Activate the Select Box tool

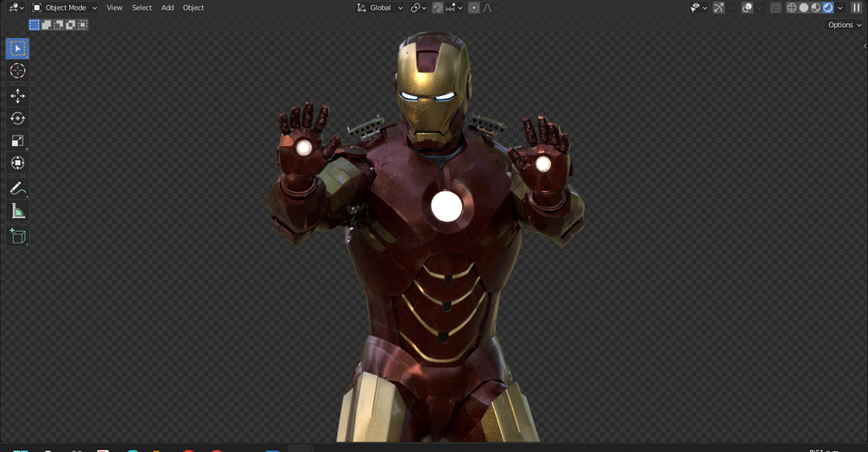(x=18, y=48)
